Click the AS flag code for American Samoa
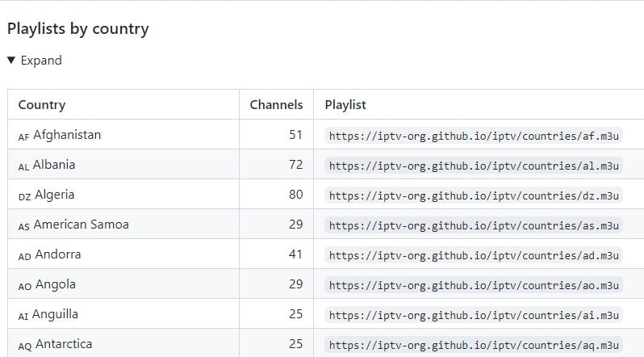The height and width of the screenshot is (357, 644). coord(24,227)
